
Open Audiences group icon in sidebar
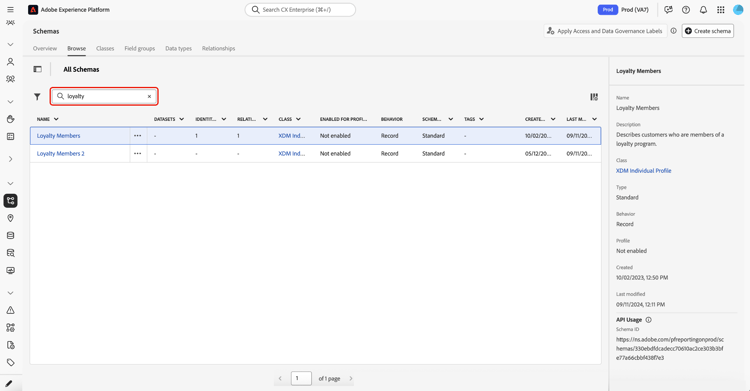click(x=10, y=79)
